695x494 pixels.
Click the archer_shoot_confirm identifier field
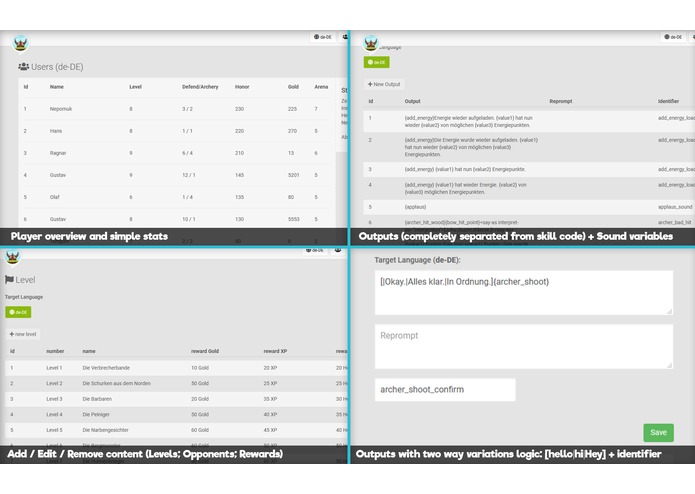pyautogui.click(x=445, y=389)
